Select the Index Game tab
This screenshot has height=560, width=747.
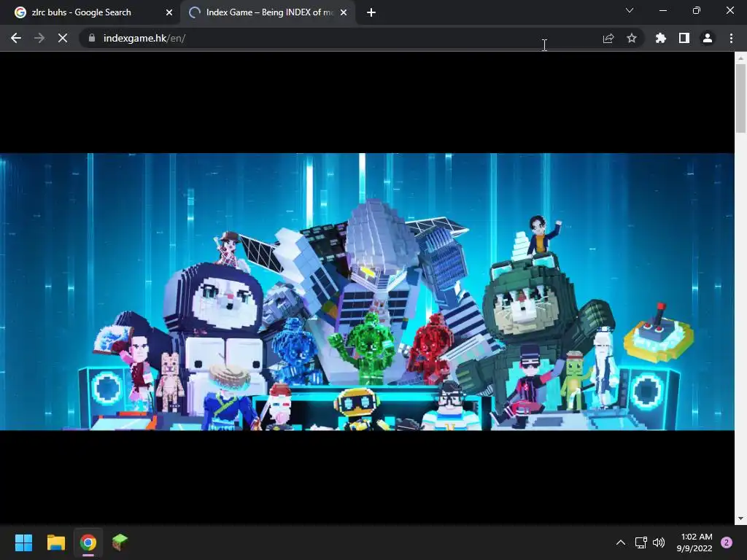coord(268,12)
